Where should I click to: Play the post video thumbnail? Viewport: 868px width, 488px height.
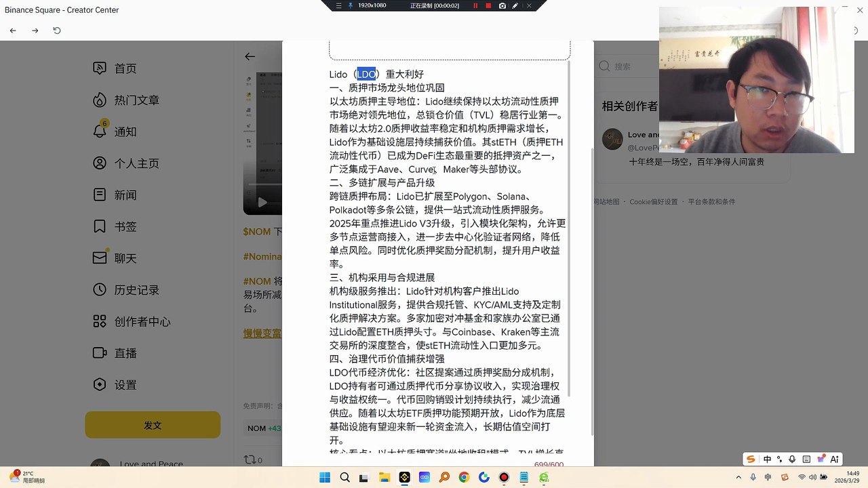tap(262, 202)
